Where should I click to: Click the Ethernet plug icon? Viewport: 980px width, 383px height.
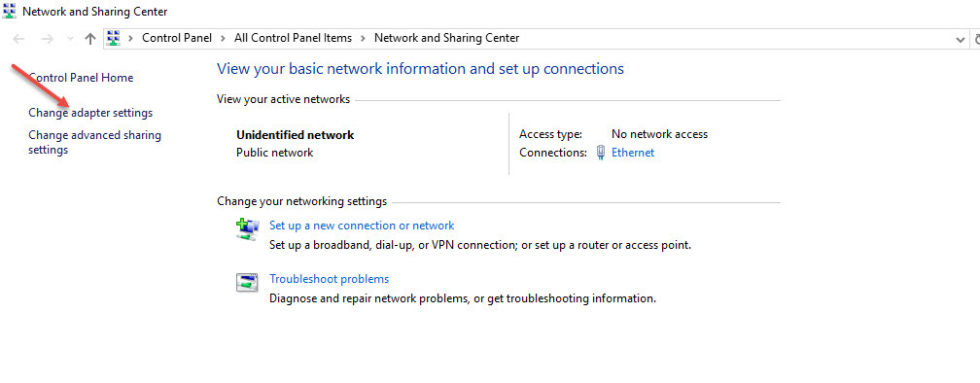click(601, 153)
